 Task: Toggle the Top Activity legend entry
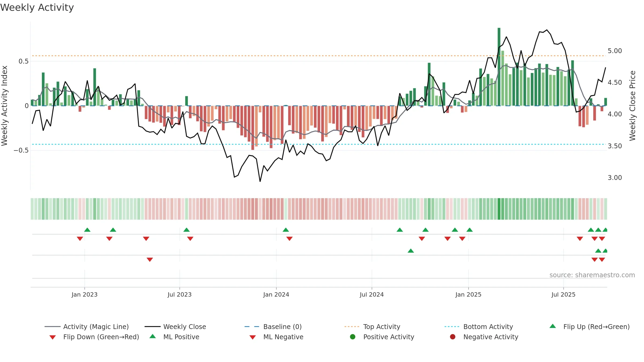(372, 327)
